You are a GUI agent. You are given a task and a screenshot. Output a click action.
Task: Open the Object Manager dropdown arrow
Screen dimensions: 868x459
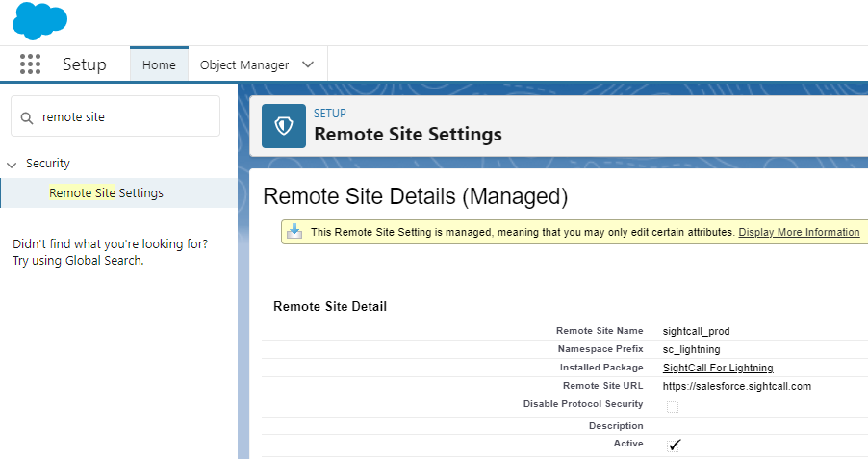coord(308,64)
